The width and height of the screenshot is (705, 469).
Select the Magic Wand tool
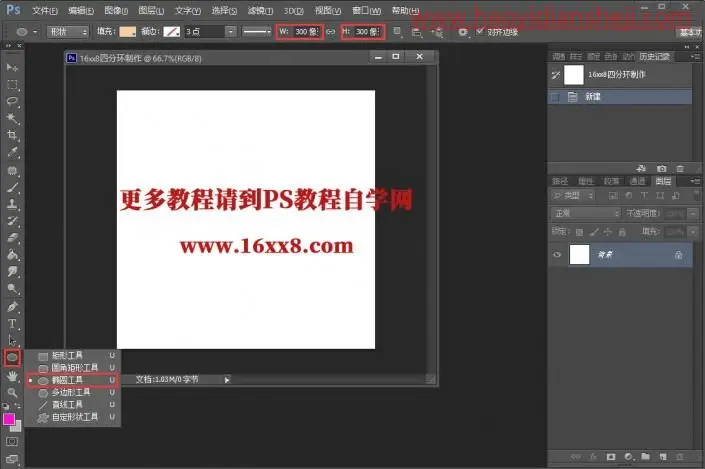[x=12, y=118]
